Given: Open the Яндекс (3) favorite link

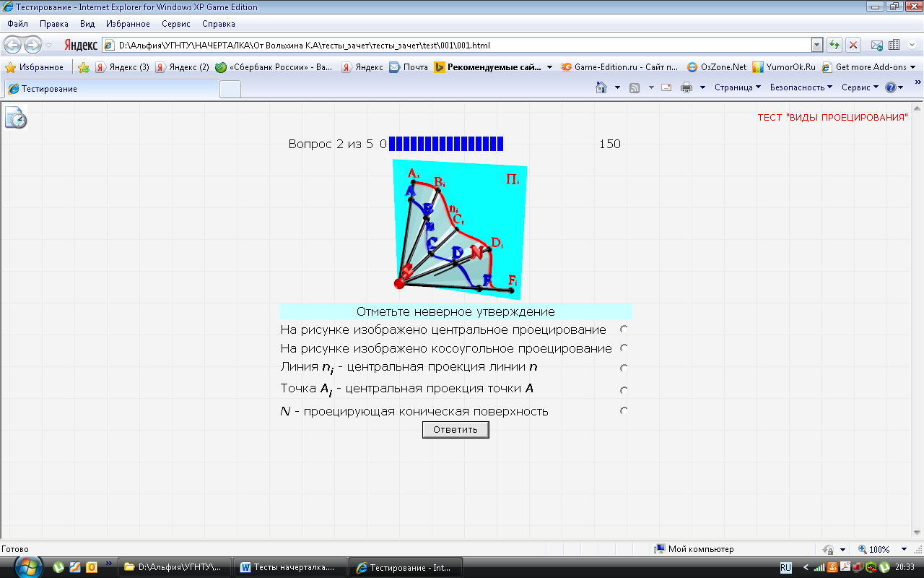Looking at the screenshot, I should (123, 67).
